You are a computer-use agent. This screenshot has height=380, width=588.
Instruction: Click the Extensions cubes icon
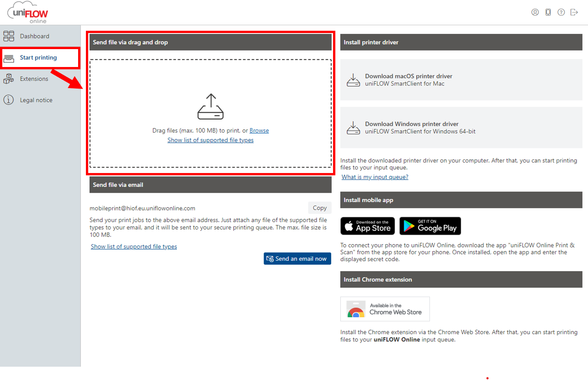pyautogui.click(x=9, y=79)
